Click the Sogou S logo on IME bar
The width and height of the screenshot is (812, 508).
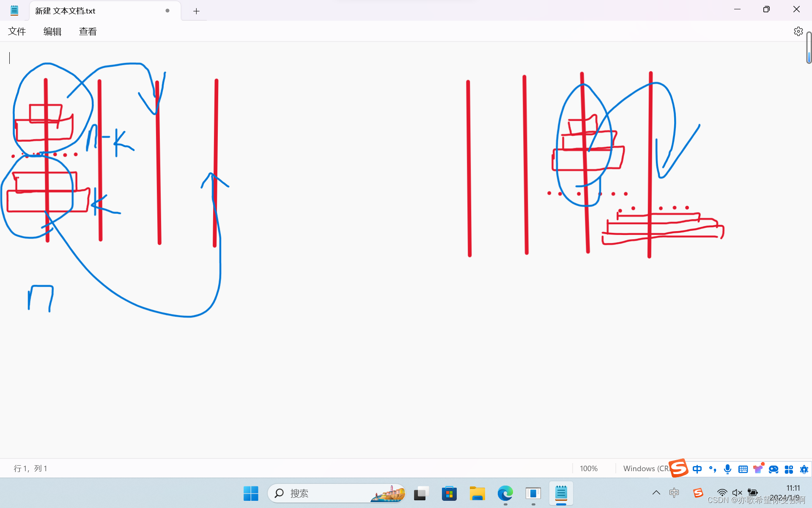[x=679, y=468]
